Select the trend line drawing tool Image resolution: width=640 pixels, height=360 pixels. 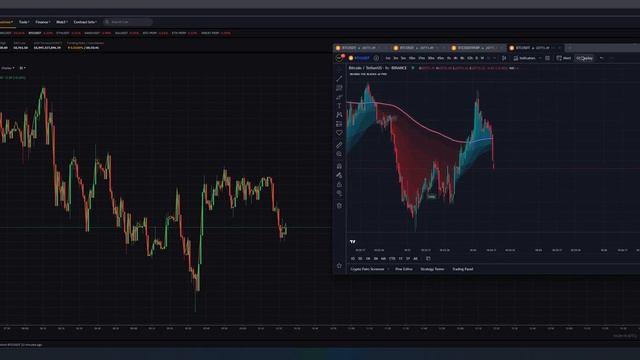pos(339,78)
